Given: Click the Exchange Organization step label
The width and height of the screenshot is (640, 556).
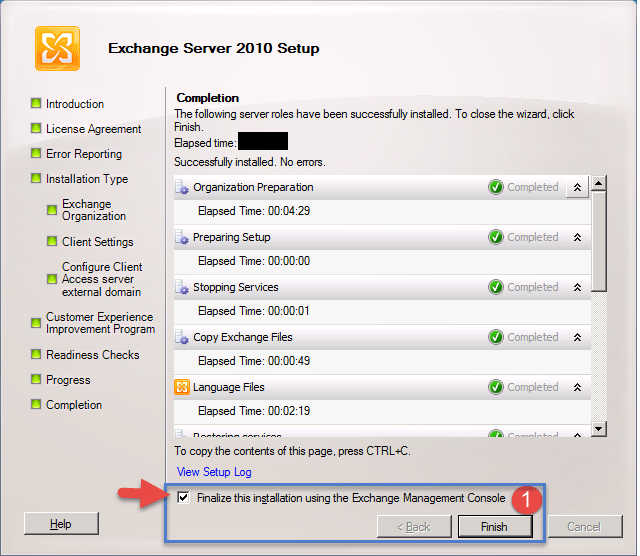Looking at the screenshot, I should (94, 210).
